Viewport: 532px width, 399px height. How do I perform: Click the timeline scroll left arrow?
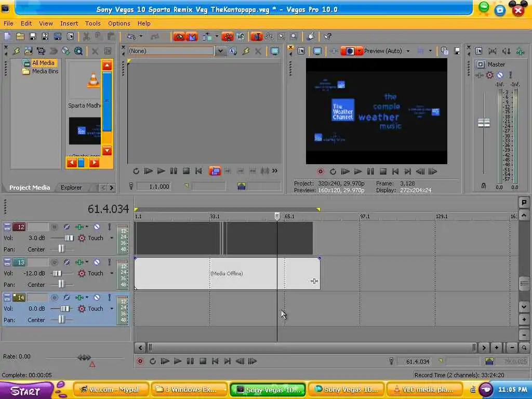pos(140,348)
